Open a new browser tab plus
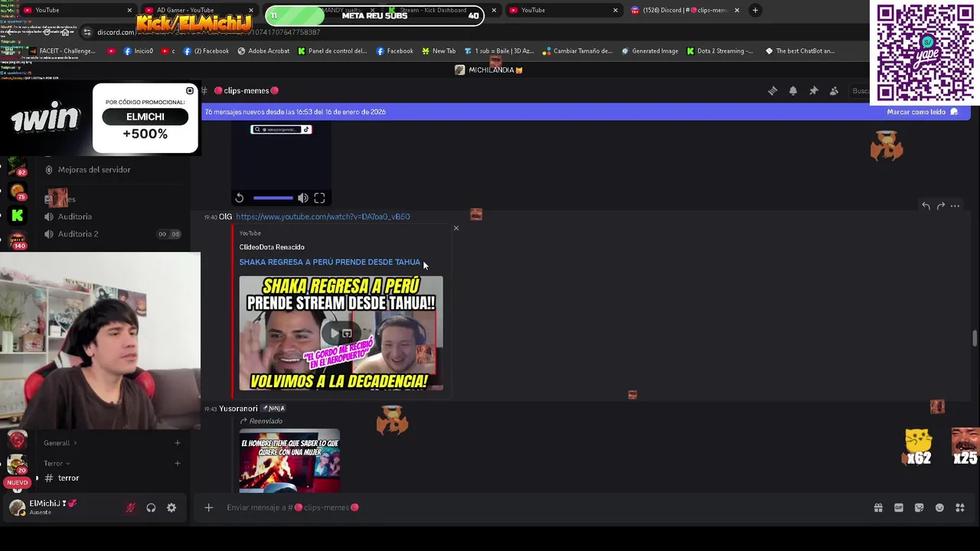Viewport: 980px width, 551px height. [755, 10]
